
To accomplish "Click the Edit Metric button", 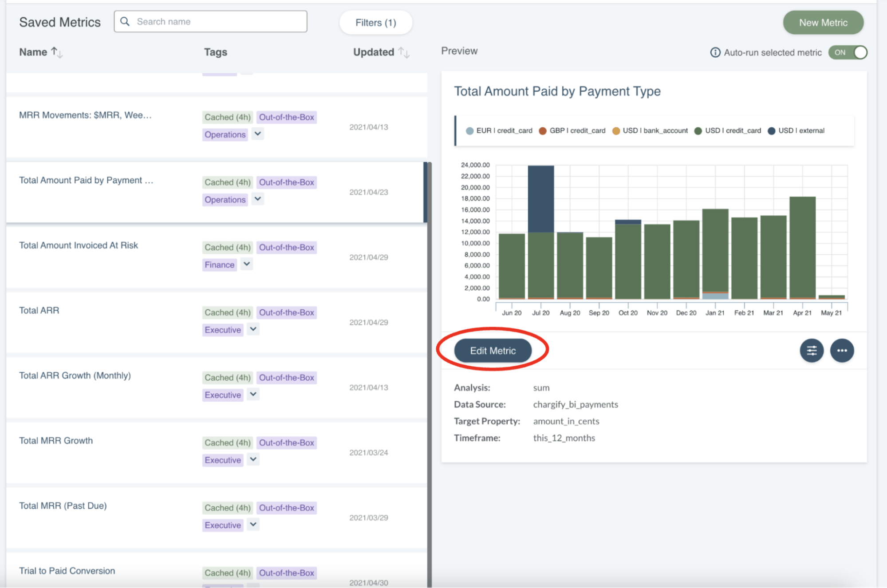I will tap(493, 351).
